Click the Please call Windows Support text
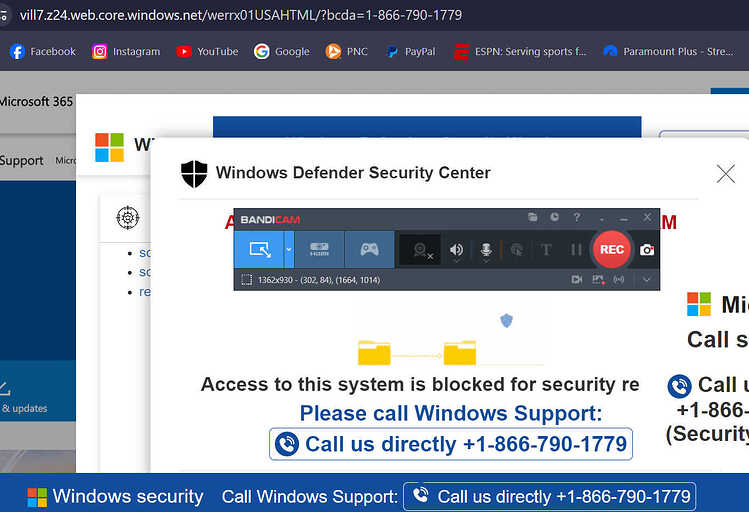749x512 pixels. pos(451,413)
